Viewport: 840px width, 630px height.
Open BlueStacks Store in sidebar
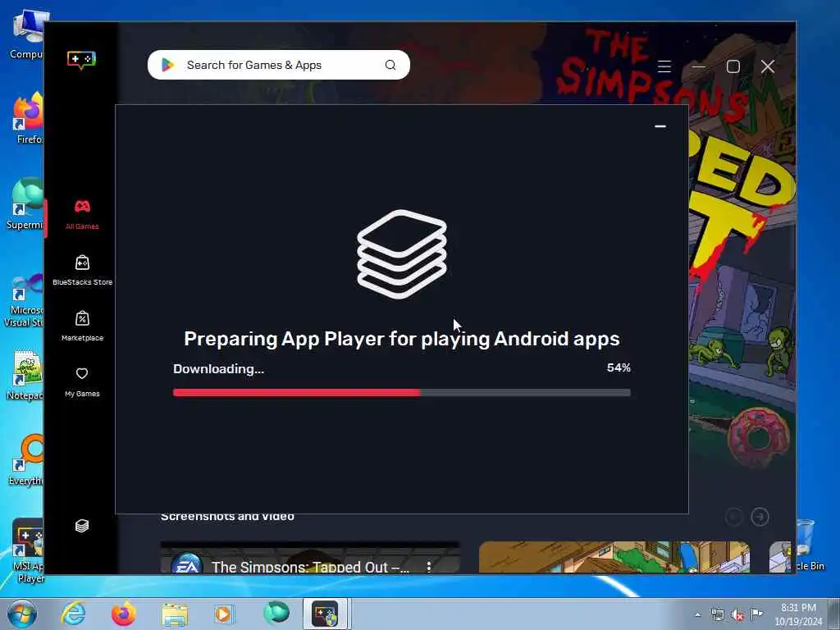coord(82,270)
